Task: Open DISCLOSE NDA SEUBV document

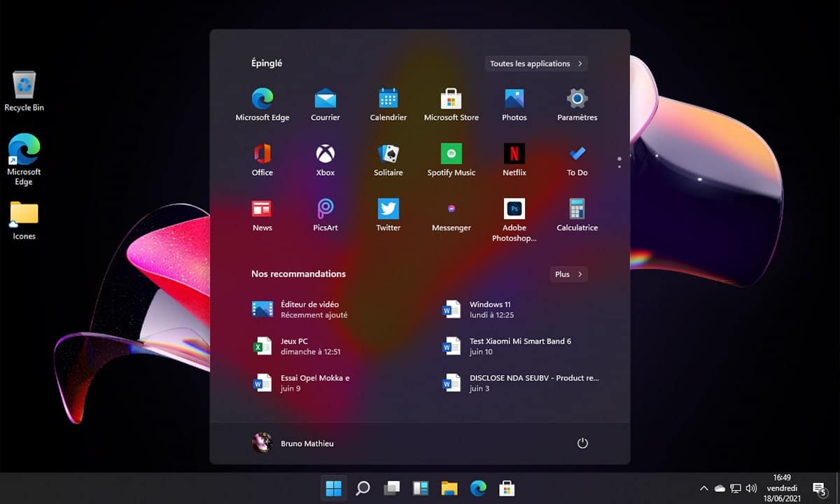Action: pos(521,383)
